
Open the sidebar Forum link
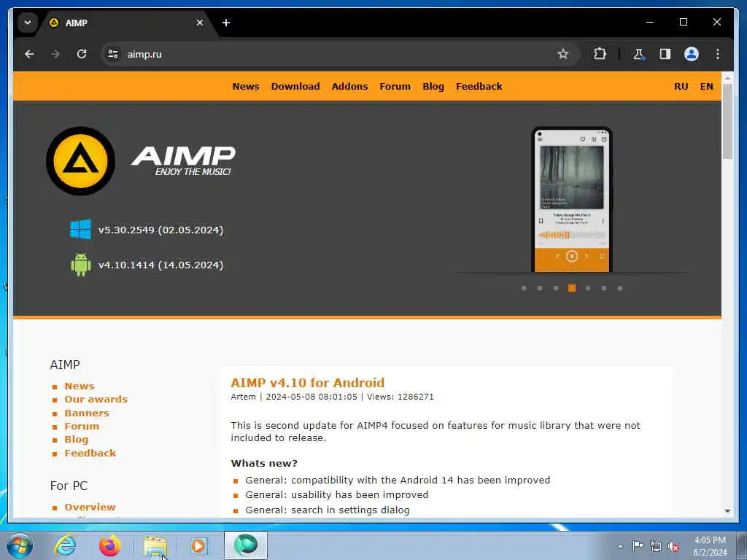82,426
